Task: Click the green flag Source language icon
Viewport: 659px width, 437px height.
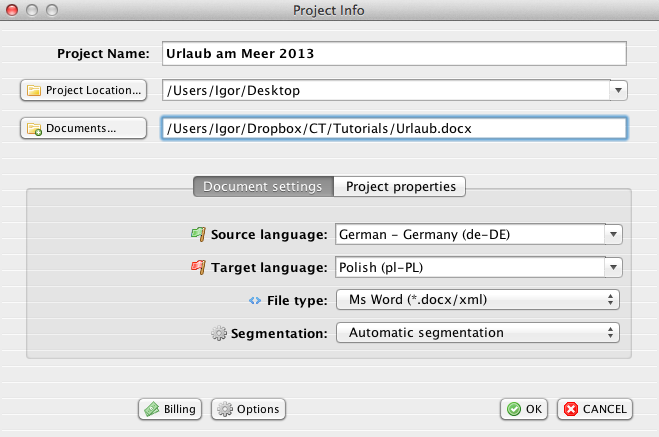Action: 198,234
